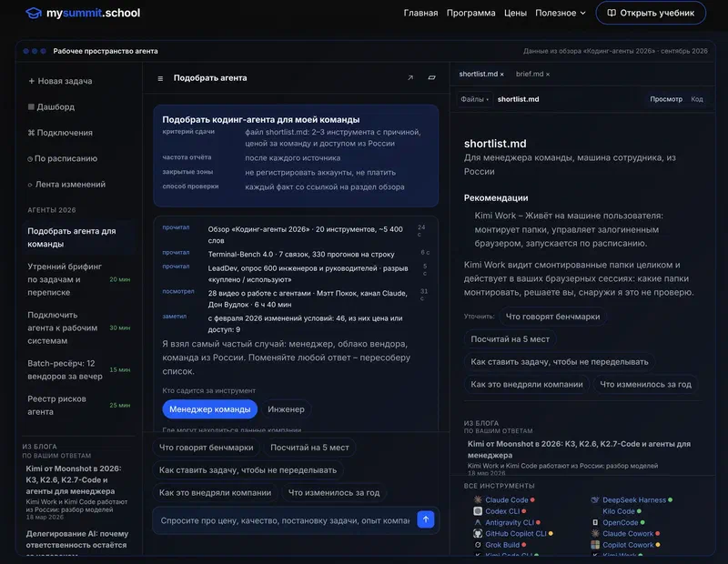Click Уточнить chip Что говорят бенчмарки in shortlist panel
Viewport: 728px width, 564px height.
[x=552, y=317]
